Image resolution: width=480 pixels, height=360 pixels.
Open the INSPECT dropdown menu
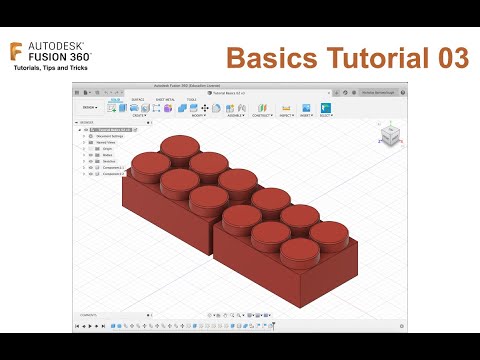point(286,115)
